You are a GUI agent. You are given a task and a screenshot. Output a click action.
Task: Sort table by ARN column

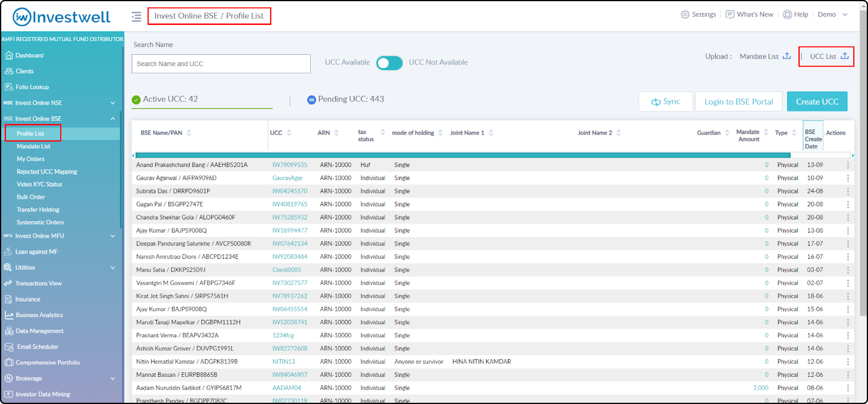[x=336, y=133]
